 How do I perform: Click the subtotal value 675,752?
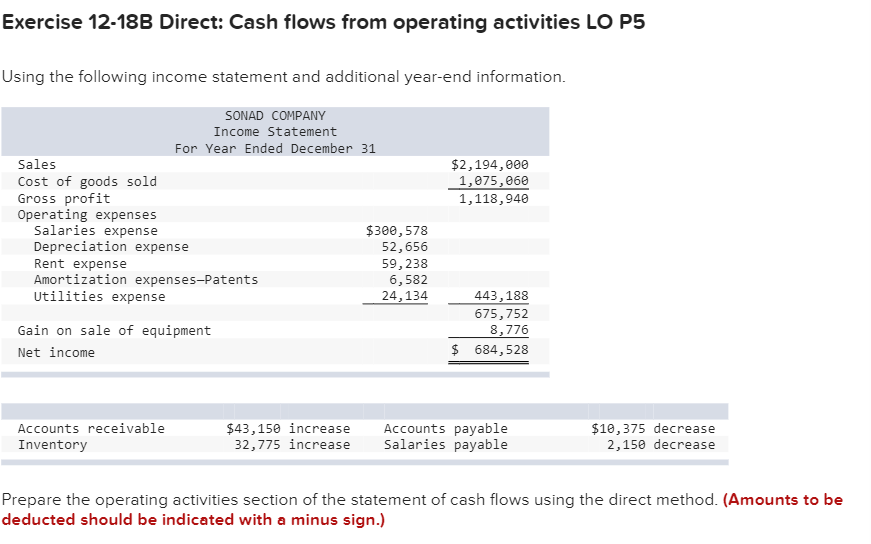click(x=501, y=313)
